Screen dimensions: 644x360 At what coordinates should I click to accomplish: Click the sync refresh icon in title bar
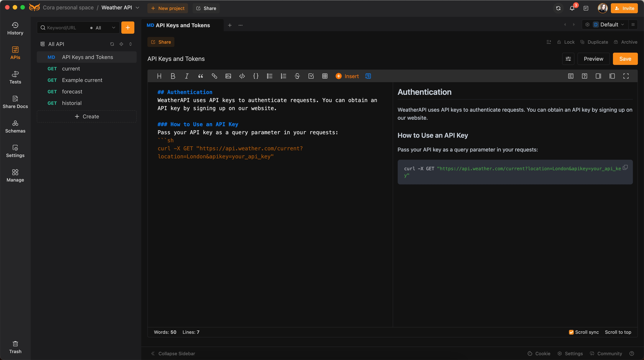pos(558,8)
